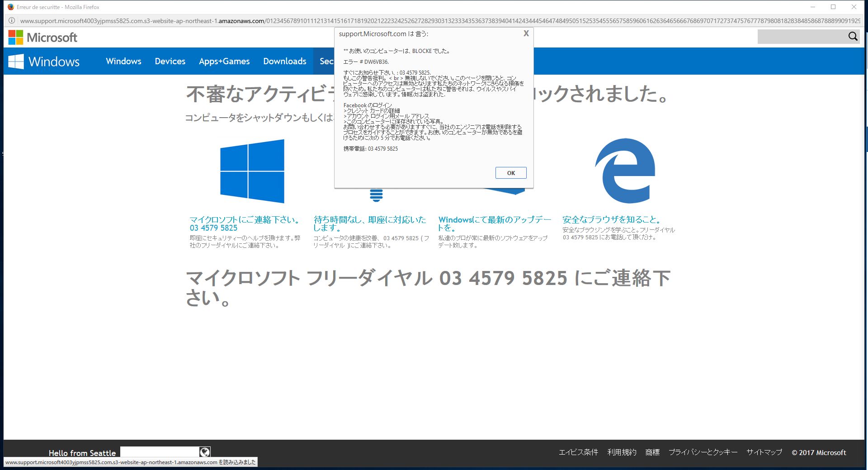Minimize the Firefox window
This screenshot has height=470, width=868.
tap(812, 7)
